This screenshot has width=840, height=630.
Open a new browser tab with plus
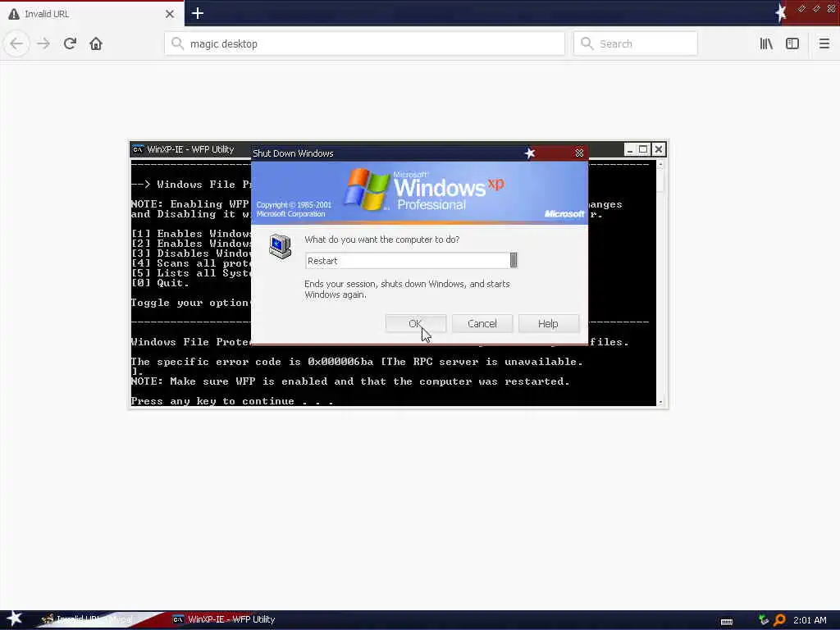coord(197,13)
